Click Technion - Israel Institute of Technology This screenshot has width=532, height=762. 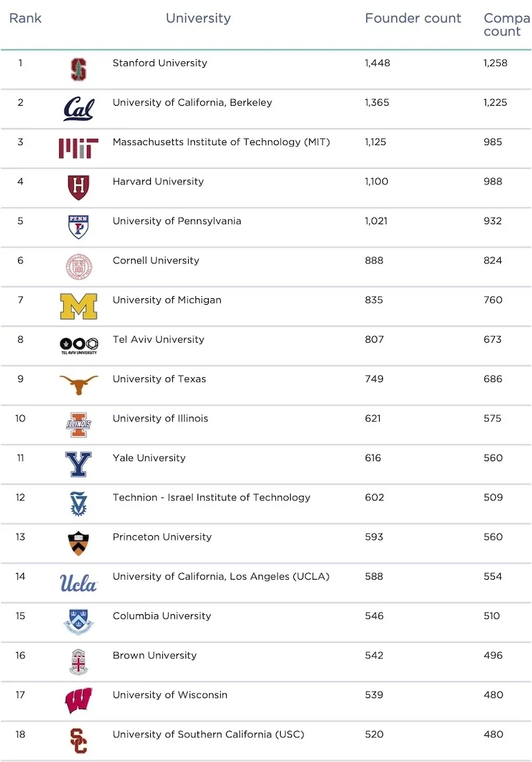tap(211, 497)
